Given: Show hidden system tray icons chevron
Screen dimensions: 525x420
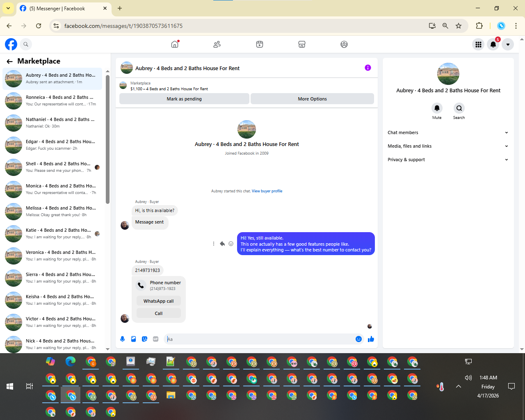Looking at the screenshot, I should [x=459, y=386].
